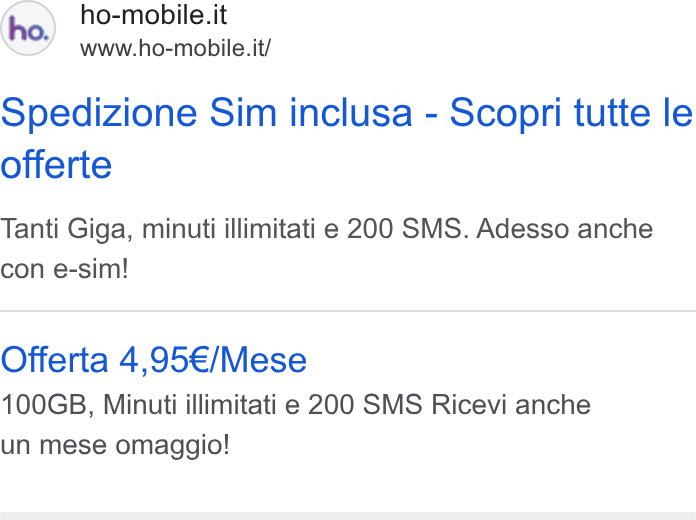Click '200 SMS Ricevi anche' text
The width and height of the screenshot is (696, 520).
tap(449, 405)
